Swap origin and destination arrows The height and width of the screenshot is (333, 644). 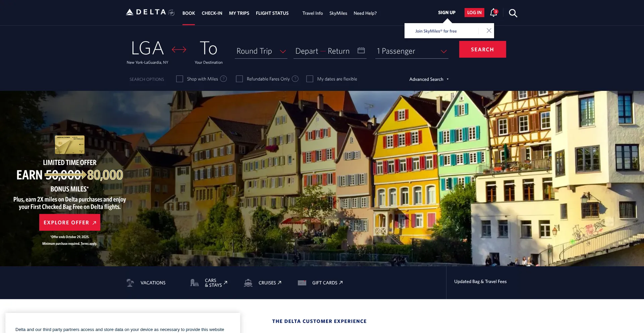coord(179,50)
